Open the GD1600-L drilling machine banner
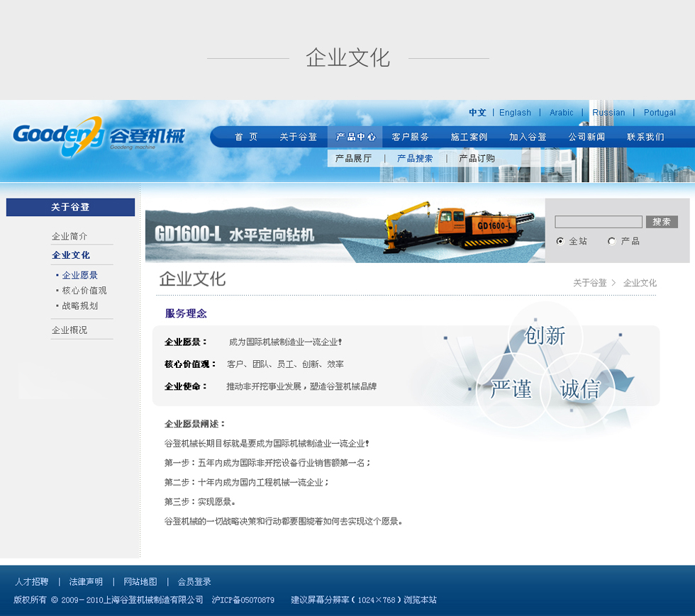 pyautogui.click(x=345, y=231)
